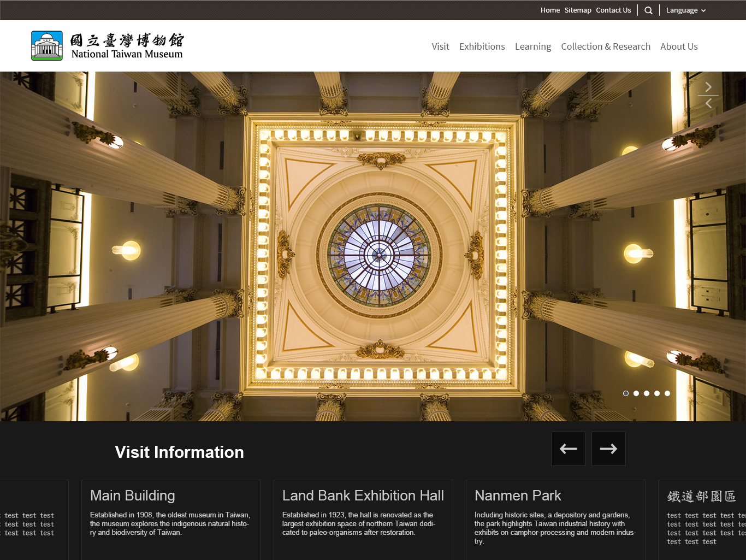
Task: Advance the banner with the next chevron
Action: click(x=708, y=87)
